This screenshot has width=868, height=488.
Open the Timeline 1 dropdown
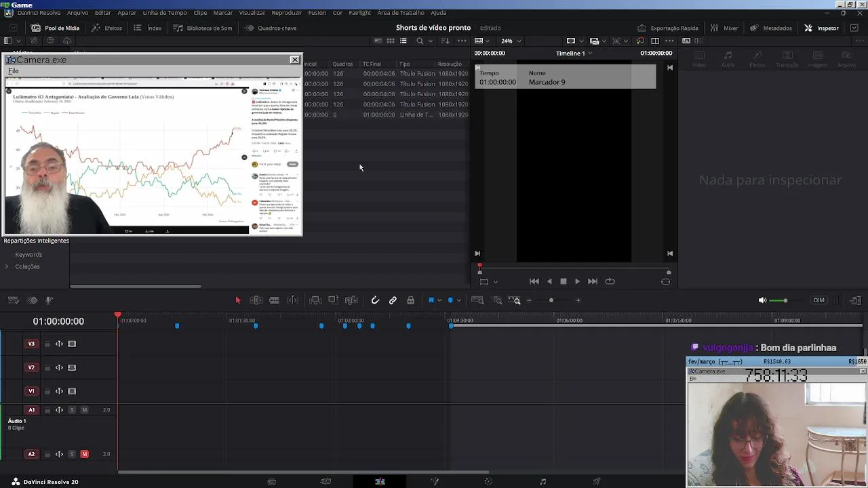(x=574, y=53)
